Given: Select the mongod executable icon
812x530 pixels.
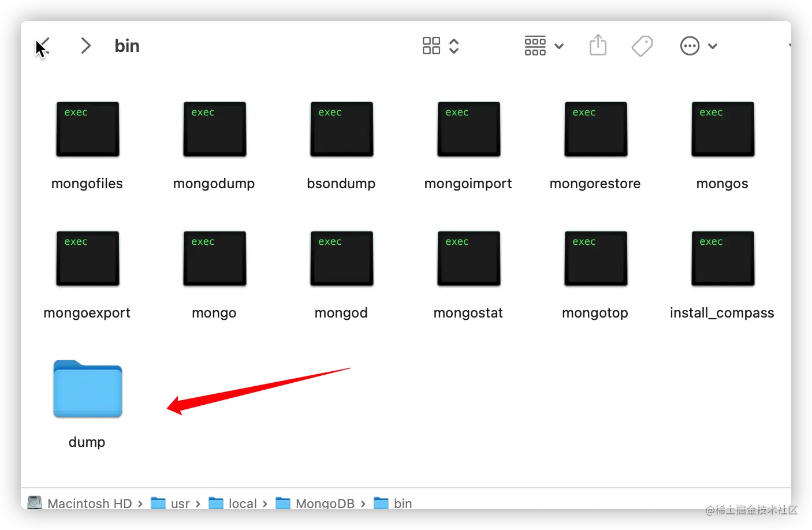Looking at the screenshot, I should (342, 259).
